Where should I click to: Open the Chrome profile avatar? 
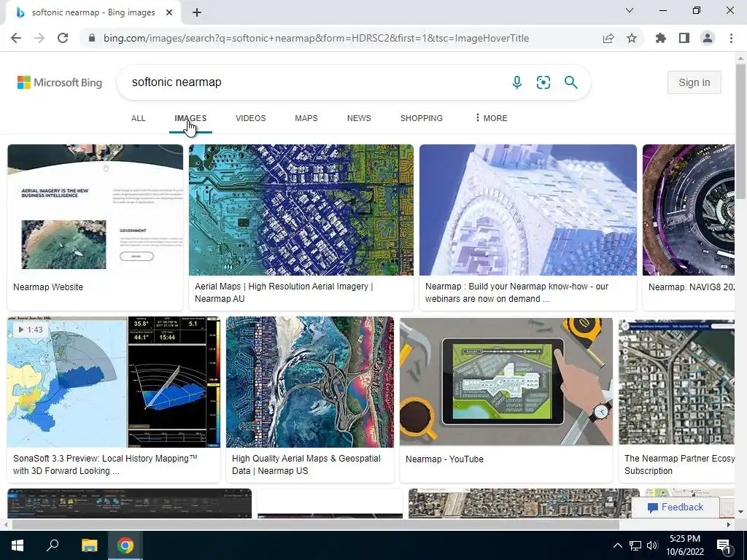tap(708, 38)
